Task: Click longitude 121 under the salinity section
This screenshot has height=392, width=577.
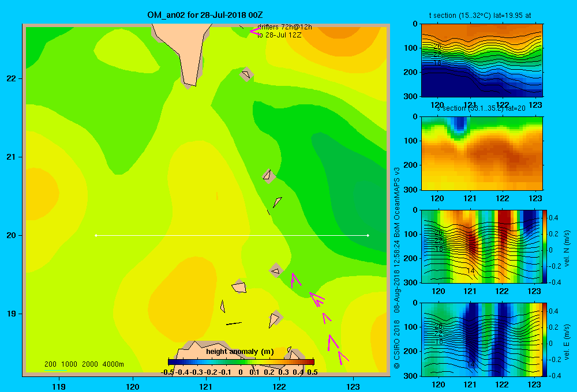Action: coord(470,198)
